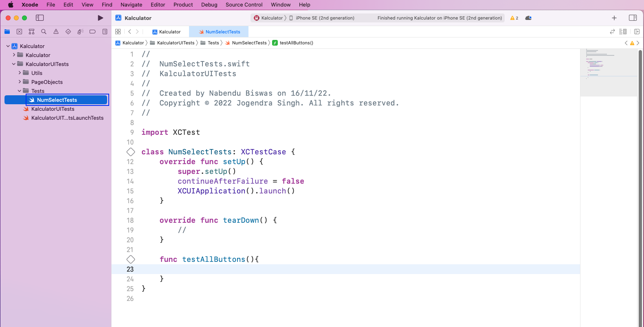Click KalculatorUITests in the jump bar
This screenshot has height=327, width=644.
tap(172, 43)
